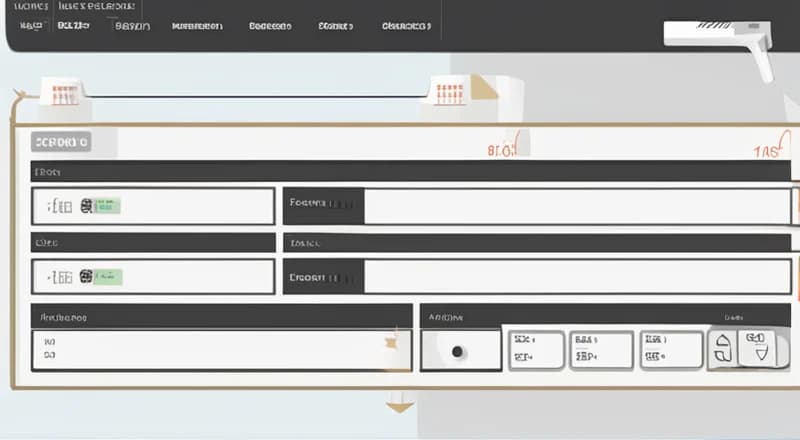The width and height of the screenshot is (800, 440).
Task: Select the black dot radio button
Action: pos(459,352)
